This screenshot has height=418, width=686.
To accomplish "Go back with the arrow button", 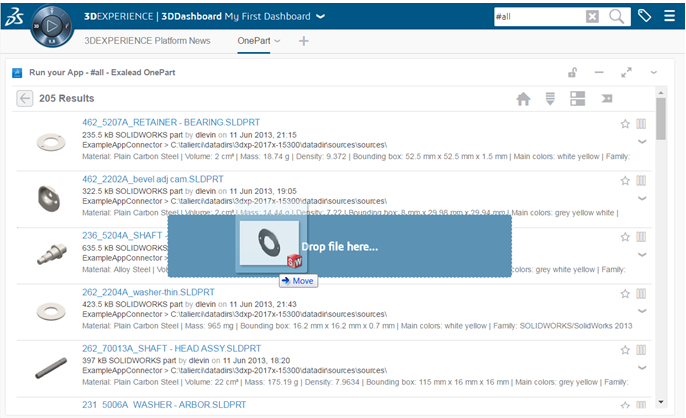I will point(24,98).
